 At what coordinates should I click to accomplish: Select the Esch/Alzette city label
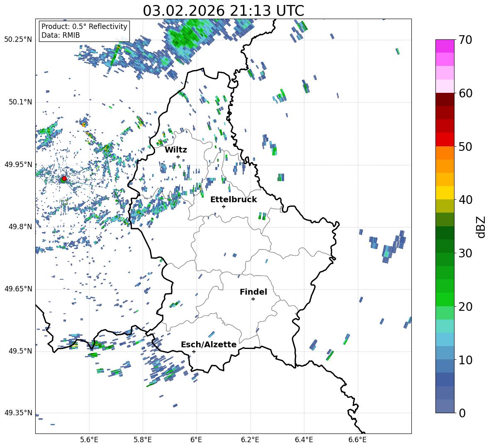[x=209, y=345]
